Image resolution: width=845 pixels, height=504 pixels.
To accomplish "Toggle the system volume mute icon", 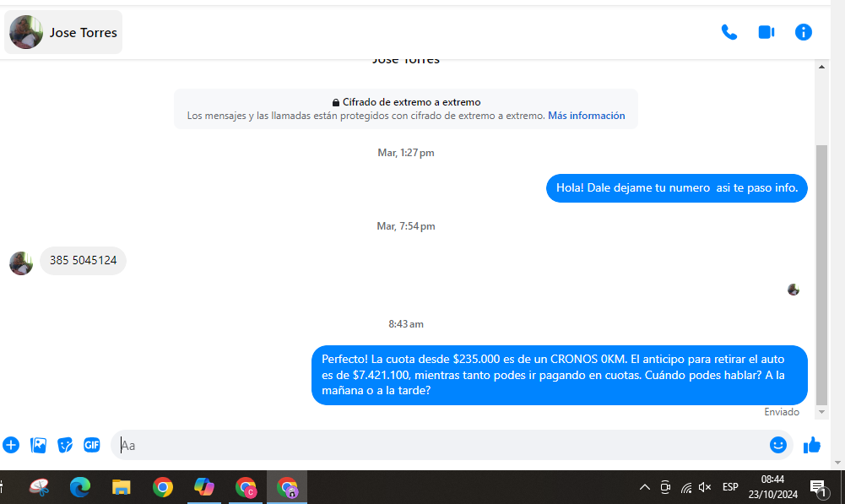I will click(x=705, y=487).
